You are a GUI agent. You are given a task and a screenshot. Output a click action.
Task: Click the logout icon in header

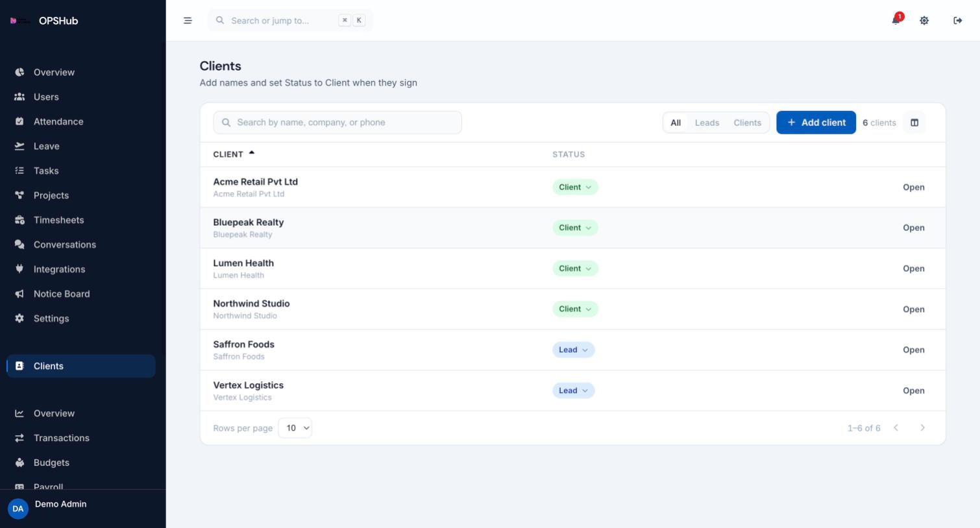(957, 21)
